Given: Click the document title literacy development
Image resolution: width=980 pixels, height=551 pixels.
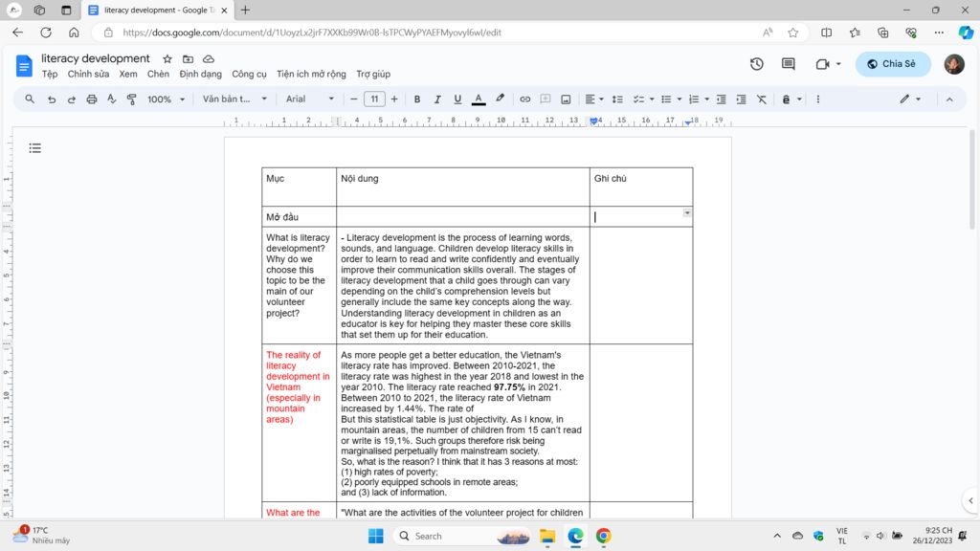Looking at the screenshot, I should pos(96,58).
